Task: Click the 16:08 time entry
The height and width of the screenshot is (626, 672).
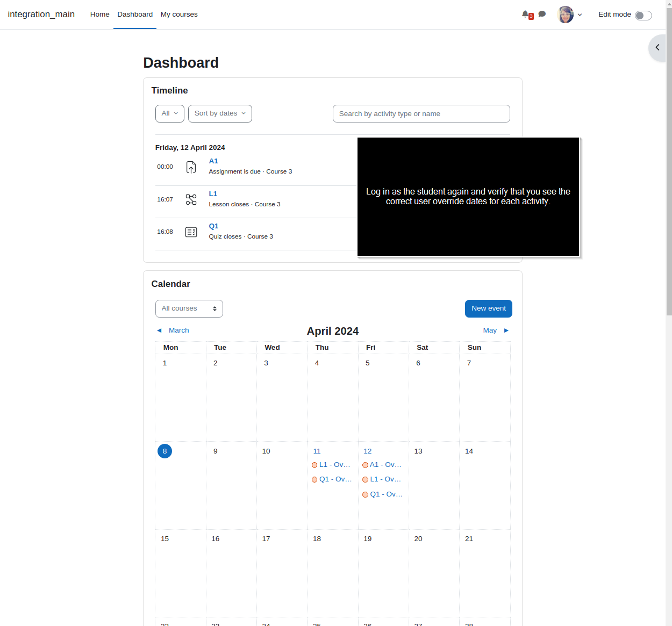Action: pyautogui.click(x=165, y=232)
